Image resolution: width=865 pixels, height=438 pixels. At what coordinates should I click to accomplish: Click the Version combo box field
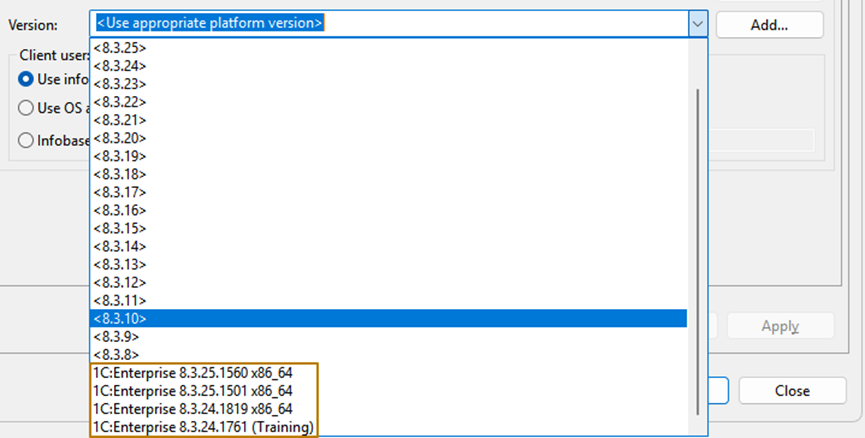390,23
